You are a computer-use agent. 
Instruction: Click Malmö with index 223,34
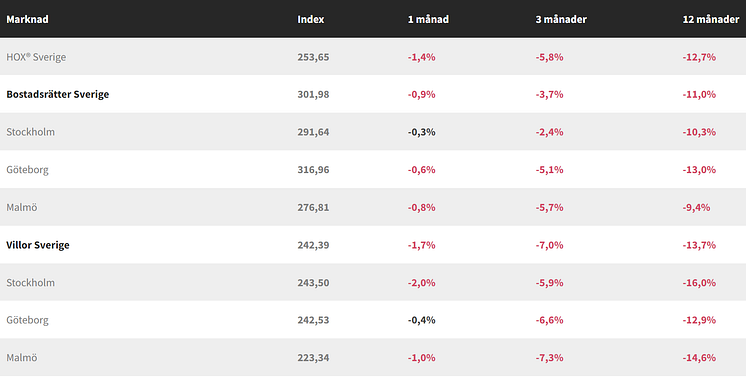click(x=21, y=358)
